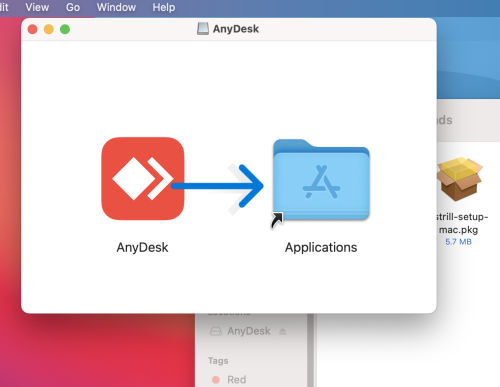Minimize the AnyDesk window with yellow button
This screenshot has height=387, width=500.
click(49, 29)
